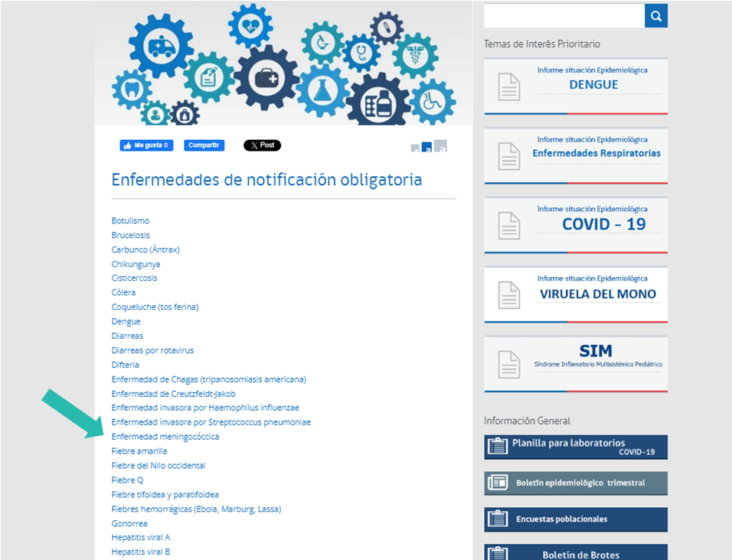This screenshot has width=732, height=560.
Task: Open the Dengue disease list link
Action: tap(126, 321)
